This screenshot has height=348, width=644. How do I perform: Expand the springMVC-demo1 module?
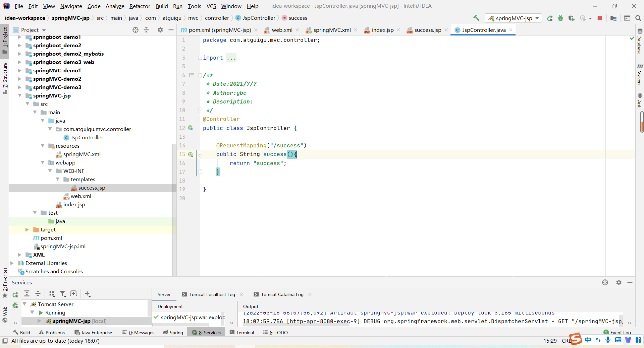click(19, 70)
